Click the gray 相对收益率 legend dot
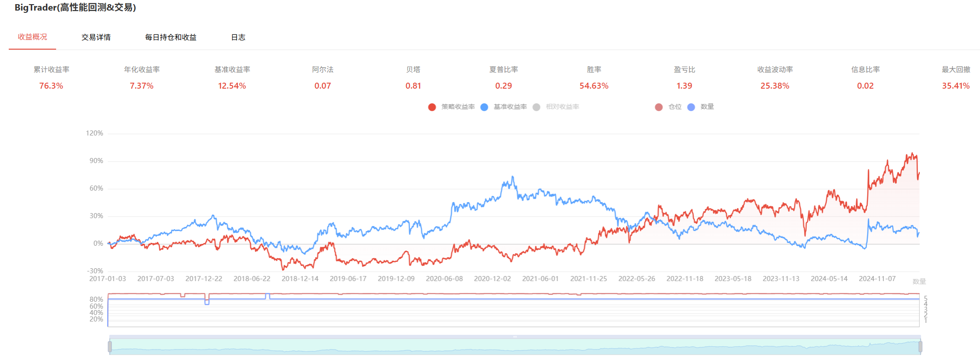The width and height of the screenshot is (980, 361). coord(536,107)
